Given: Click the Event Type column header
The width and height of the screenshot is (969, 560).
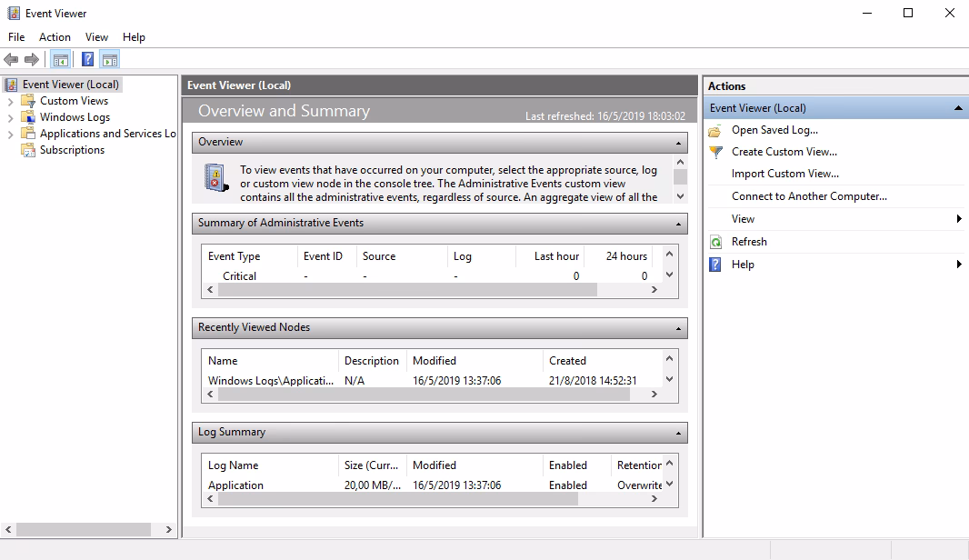Looking at the screenshot, I should [x=249, y=255].
